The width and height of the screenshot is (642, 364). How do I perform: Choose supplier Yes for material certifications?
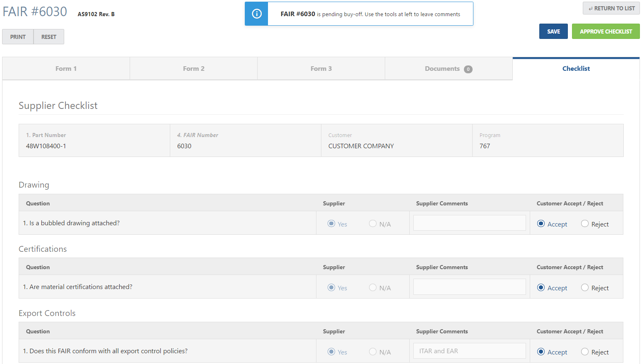pyautogui.click(x=331, y=287)
